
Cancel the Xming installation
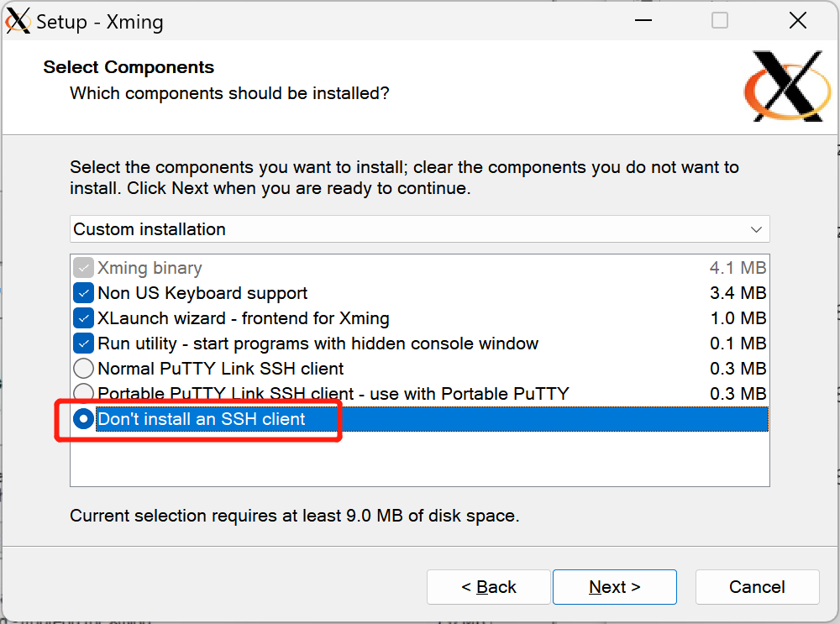pyautogui.click(x=757, y=587)
